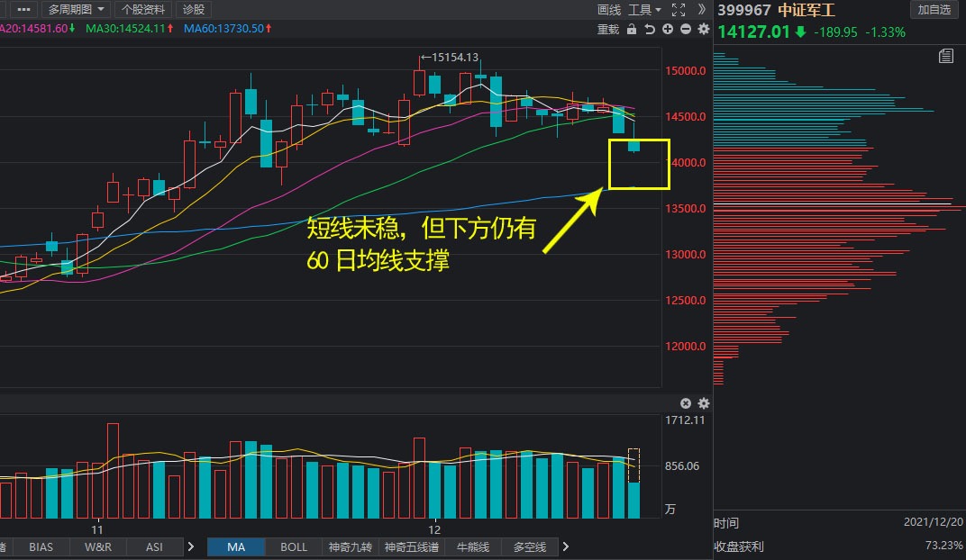The image size is (966, 560).
Task: Click the 15000.0 price axis label
Action: pyautogui.click(x=686, y=71)
